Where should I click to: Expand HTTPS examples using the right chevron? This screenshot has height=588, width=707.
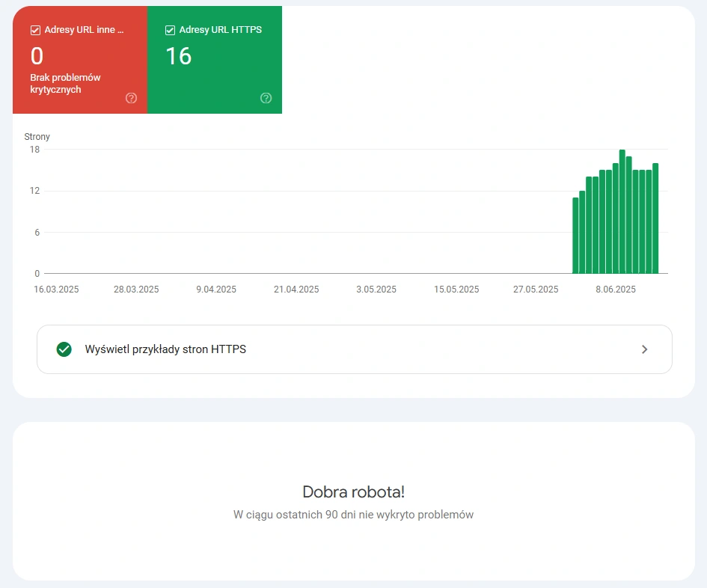pyautogui.click(x=644, y=349)
